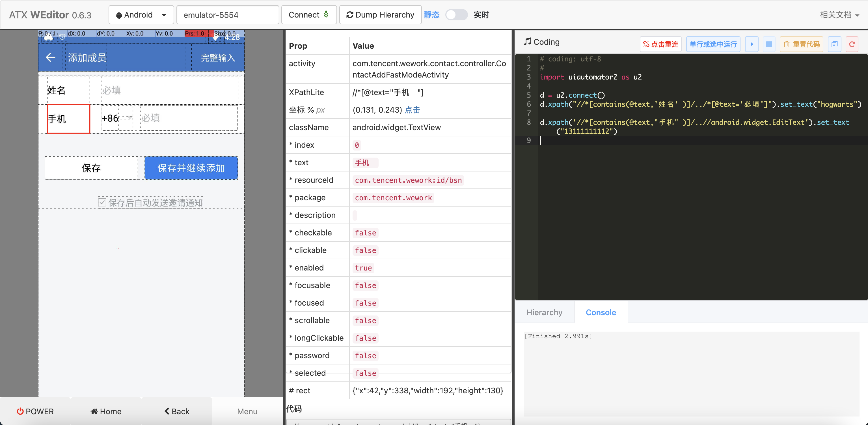Expand the 相关文档 dropdown menu
Image resolution: width=868 pixels, height=425 pixels.
839,15
